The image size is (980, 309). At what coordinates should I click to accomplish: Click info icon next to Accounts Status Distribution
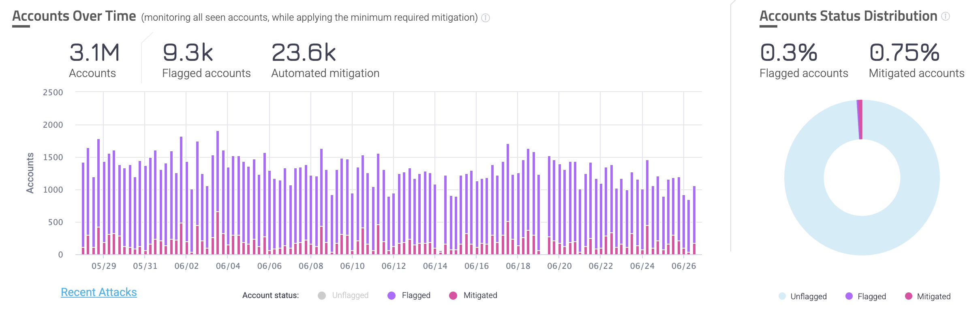tap(945, 16)
